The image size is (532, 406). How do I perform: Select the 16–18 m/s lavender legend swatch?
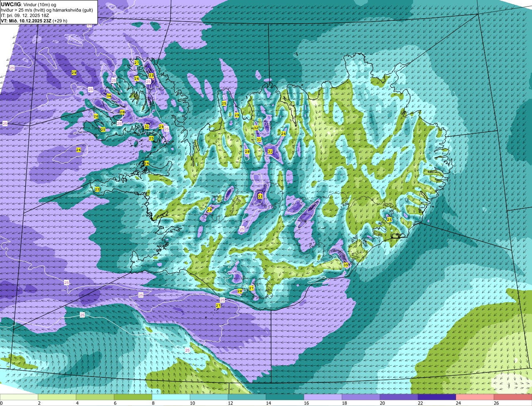[323, 397]
